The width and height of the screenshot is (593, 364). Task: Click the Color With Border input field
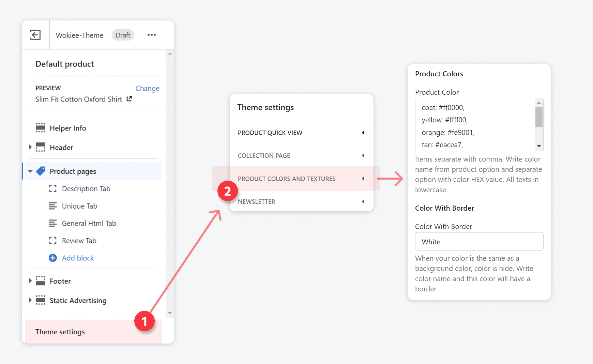tap(479, 242)
